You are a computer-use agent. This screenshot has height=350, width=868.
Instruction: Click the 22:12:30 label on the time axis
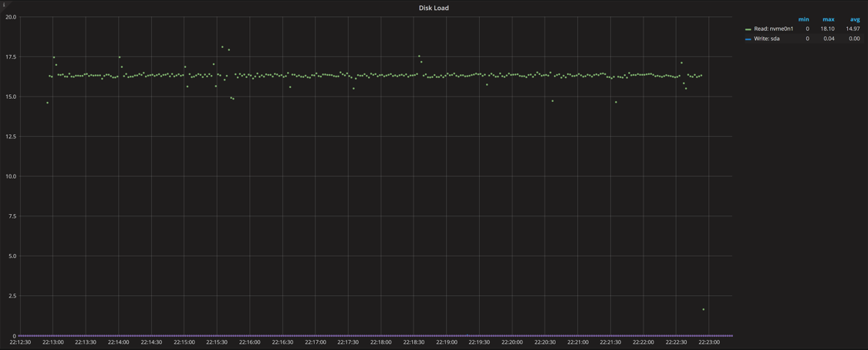[20, 342]
